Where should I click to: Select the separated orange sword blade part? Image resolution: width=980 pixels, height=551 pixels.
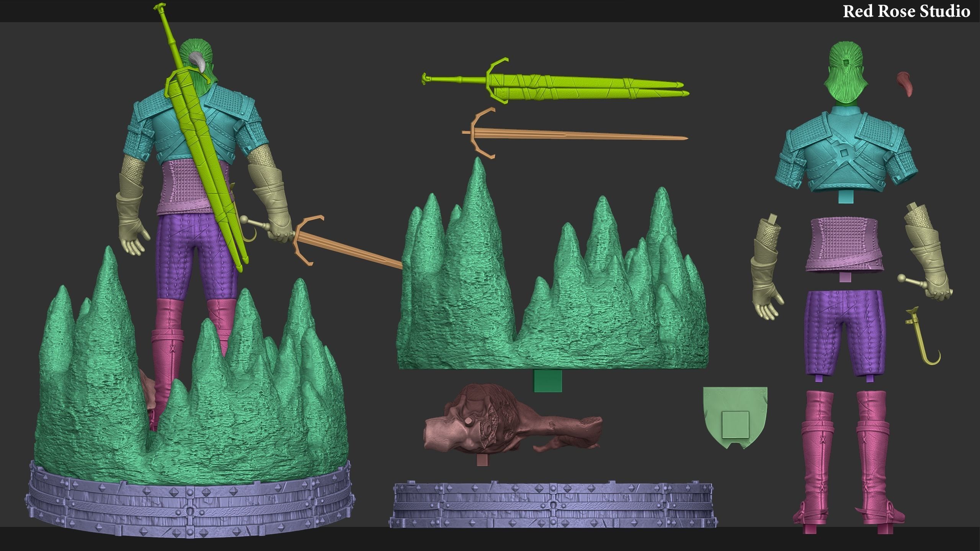pos(574,134)
